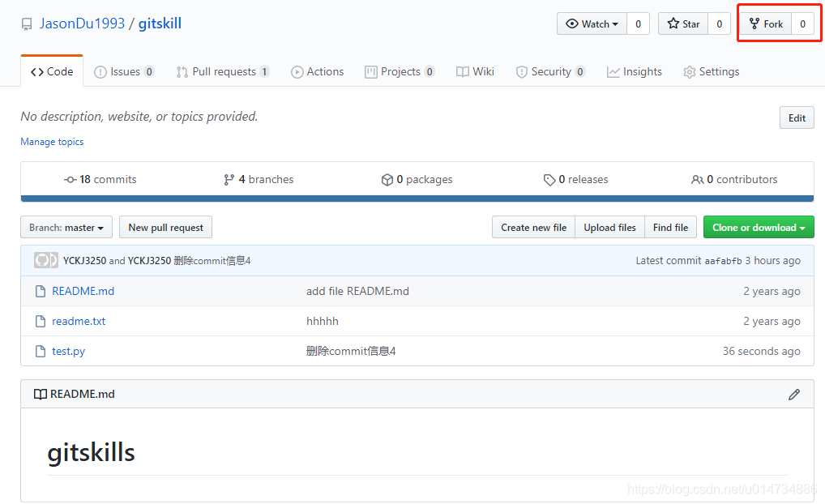Click the Manage topics link

[52, 142]
